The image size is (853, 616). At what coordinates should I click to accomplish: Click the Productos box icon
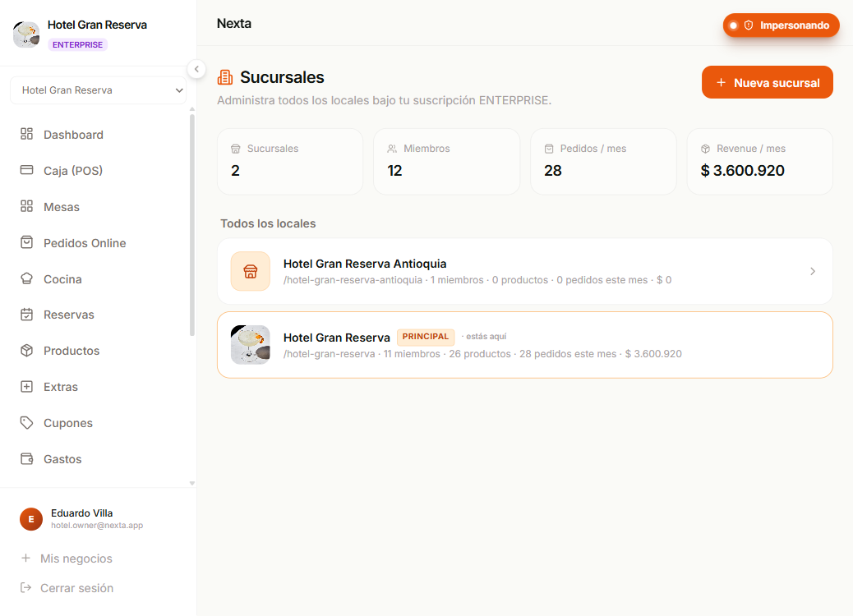pyautogui.click(x=26, y=350)
